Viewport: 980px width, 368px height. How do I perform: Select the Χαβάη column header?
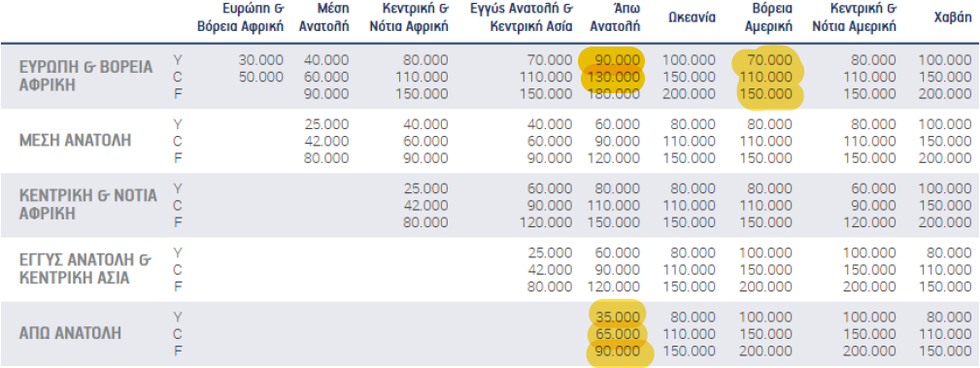pyautogui.click(x=953, y=18)
